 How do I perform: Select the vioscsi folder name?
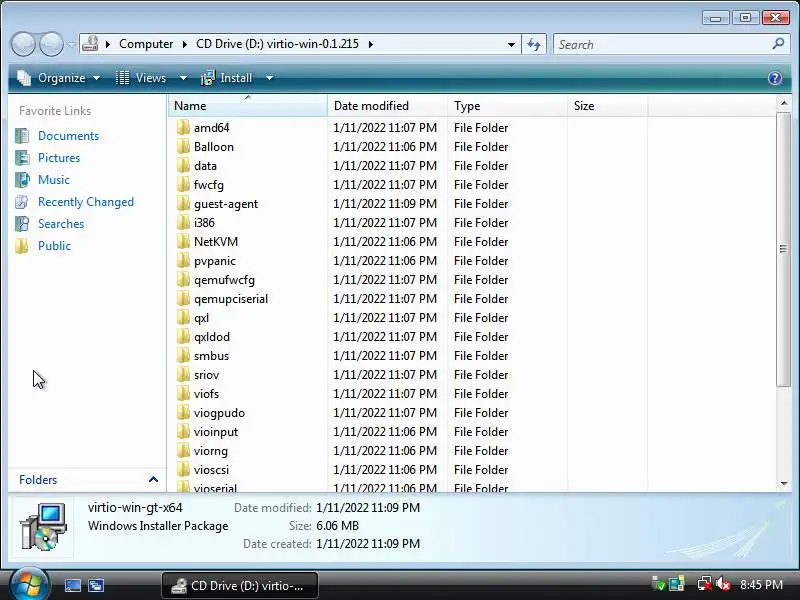tap(211, 469)
